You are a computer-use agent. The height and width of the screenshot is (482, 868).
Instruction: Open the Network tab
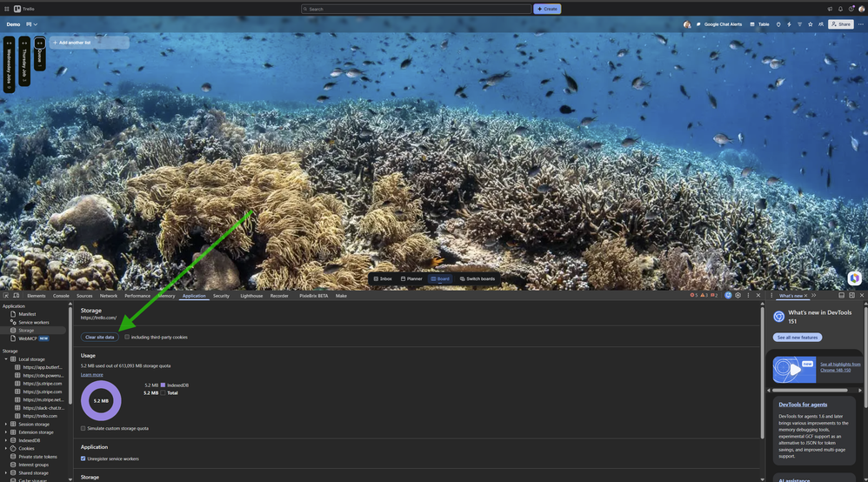tap(109, 296)
